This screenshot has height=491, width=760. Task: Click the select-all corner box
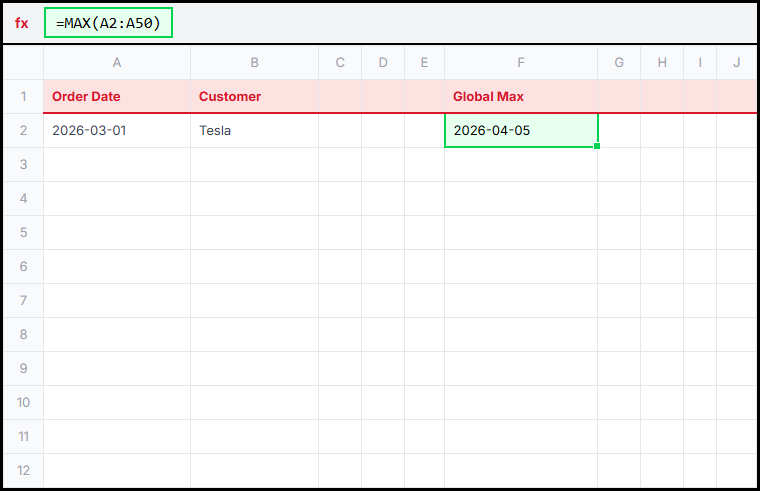point(23,63)
